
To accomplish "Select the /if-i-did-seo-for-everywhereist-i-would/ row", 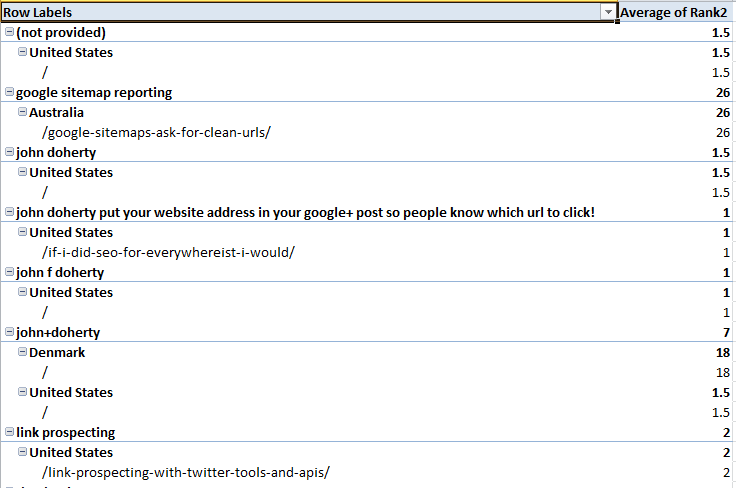I will point(168,252).
